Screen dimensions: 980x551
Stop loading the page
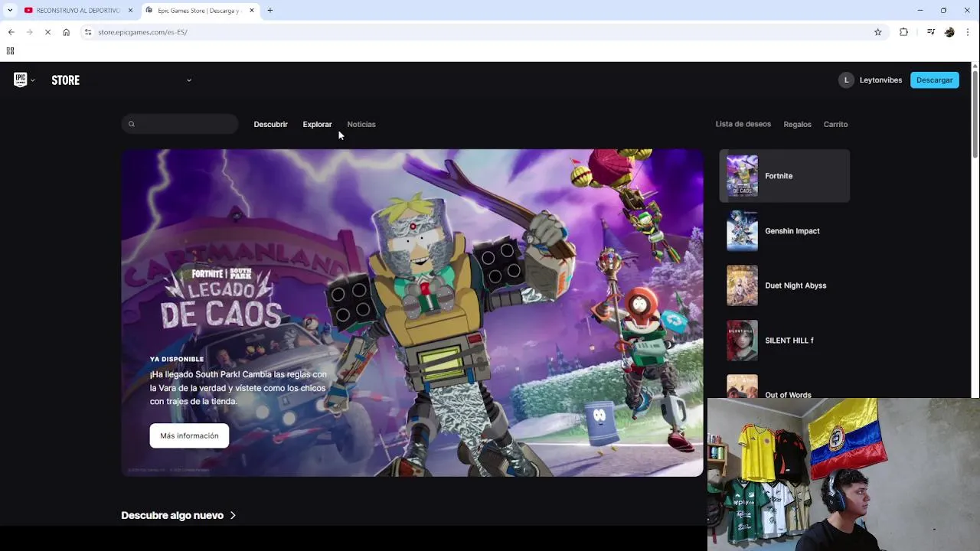[47, 32]
